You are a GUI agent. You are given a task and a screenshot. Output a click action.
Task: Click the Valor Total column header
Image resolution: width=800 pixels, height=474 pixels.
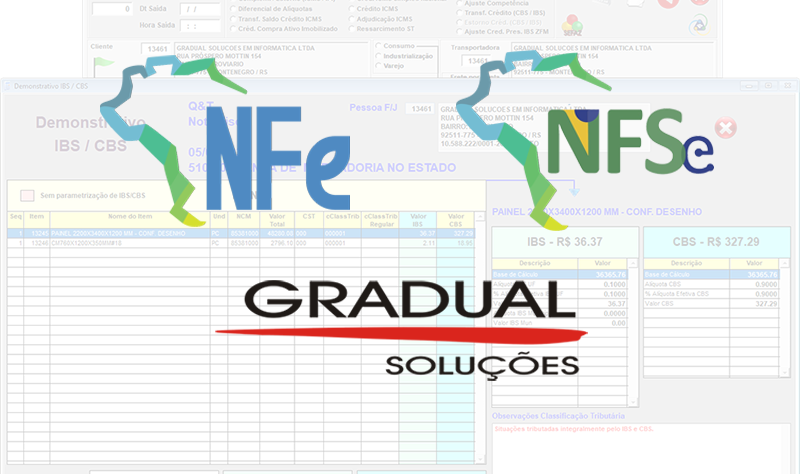pos(277,220)
